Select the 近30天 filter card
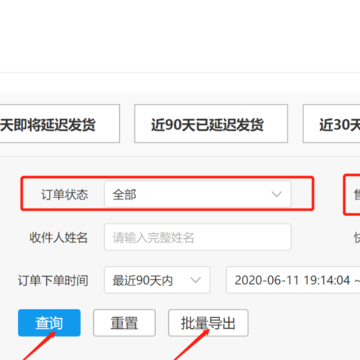The image size is (360, 360). [331, 124]
